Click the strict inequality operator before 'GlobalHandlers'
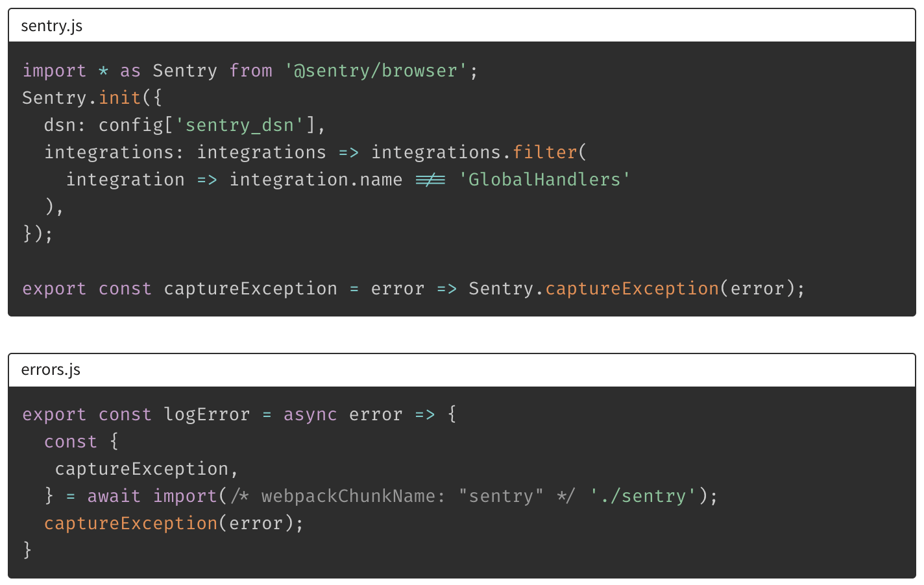 pos(430,180)
